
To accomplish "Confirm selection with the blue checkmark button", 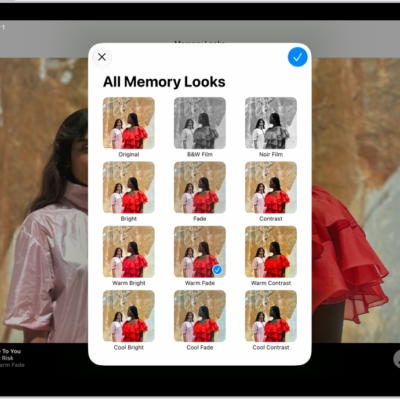I will pyautogui.click(x=297, y=57).
